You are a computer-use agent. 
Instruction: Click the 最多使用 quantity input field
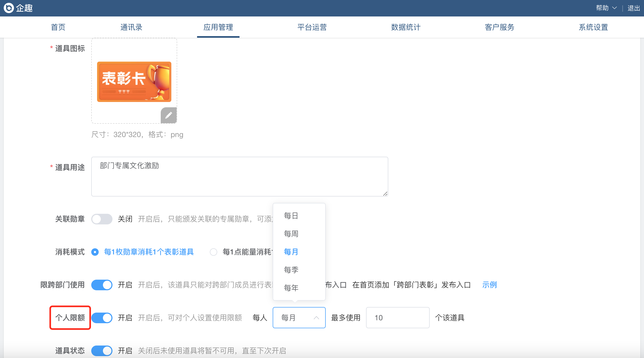coord(397,318)
